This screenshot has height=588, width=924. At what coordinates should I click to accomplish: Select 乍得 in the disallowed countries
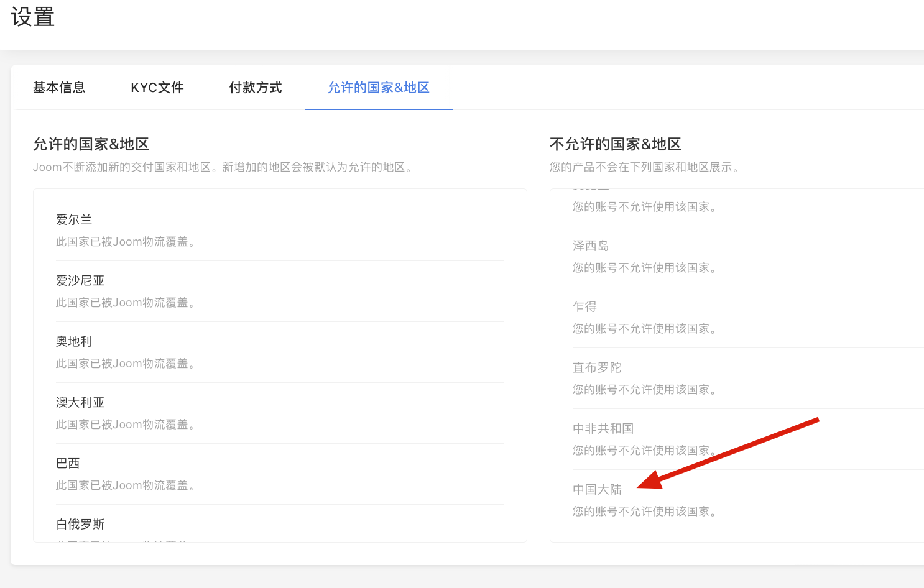click(584, 307)
